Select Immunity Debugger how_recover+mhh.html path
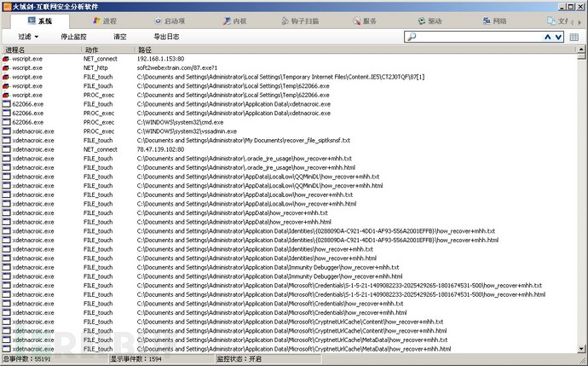588x366 pixels. pyautogui.click(x=269, y=276)
